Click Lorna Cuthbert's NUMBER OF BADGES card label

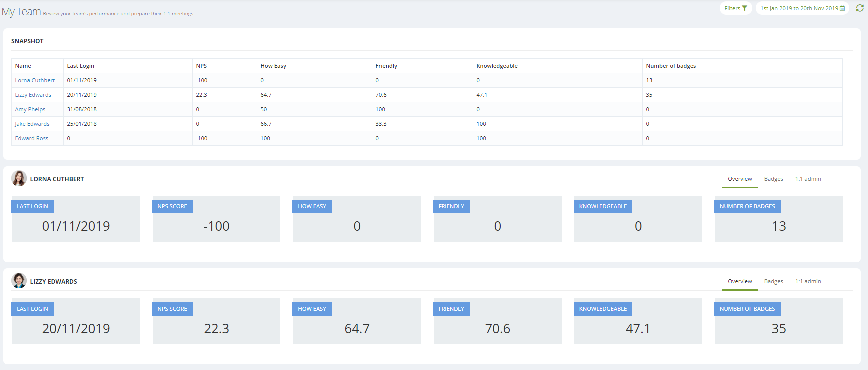[747, 206]
